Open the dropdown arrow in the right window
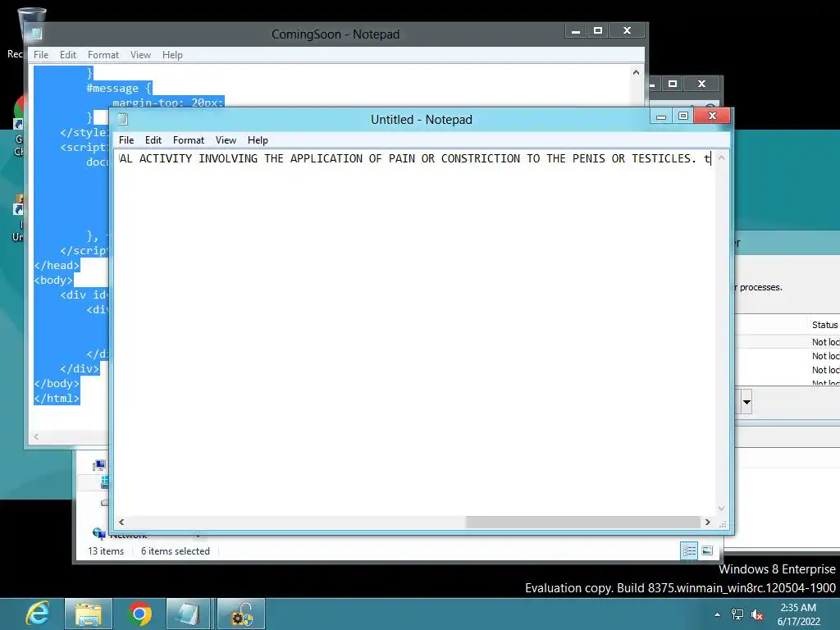The width and height of the screenshot is (840, 630). tap(746, 401)
